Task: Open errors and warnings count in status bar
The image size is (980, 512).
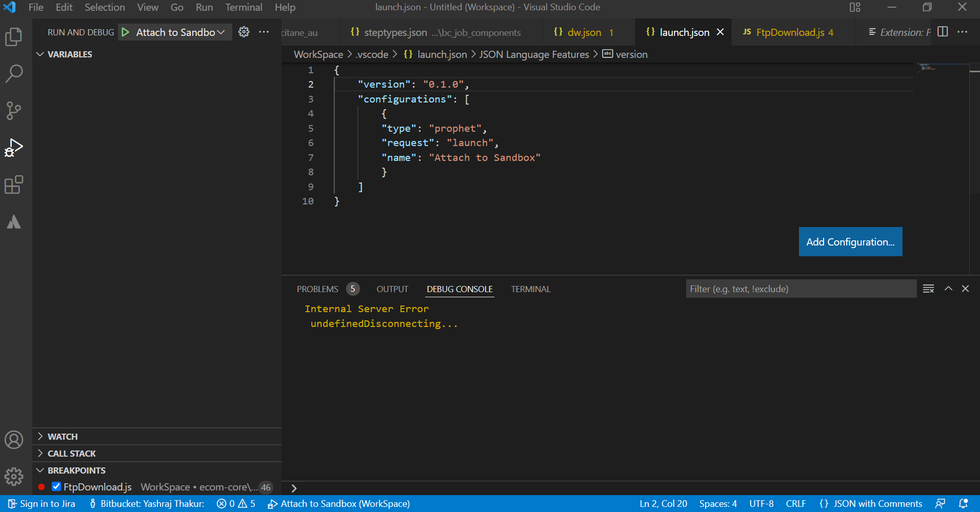Action: [x=236, y=504]
